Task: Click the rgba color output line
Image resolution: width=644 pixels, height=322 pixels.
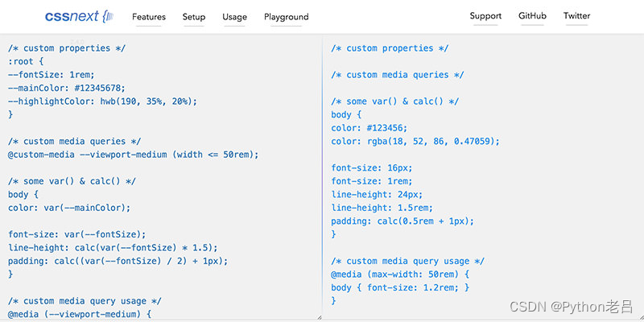Action: coord(415,141)
